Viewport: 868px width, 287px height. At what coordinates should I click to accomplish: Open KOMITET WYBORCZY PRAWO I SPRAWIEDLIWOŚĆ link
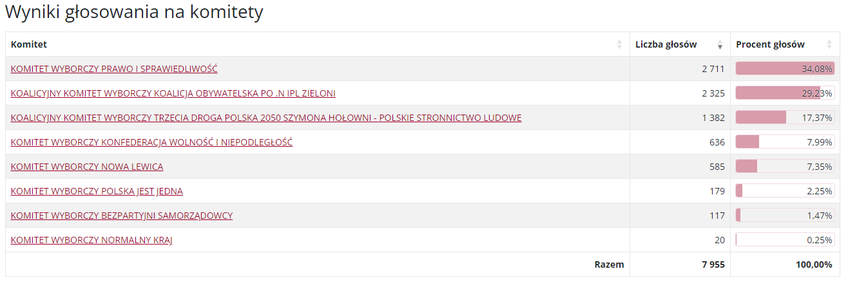pyautogui.click(x=114, y=69)
